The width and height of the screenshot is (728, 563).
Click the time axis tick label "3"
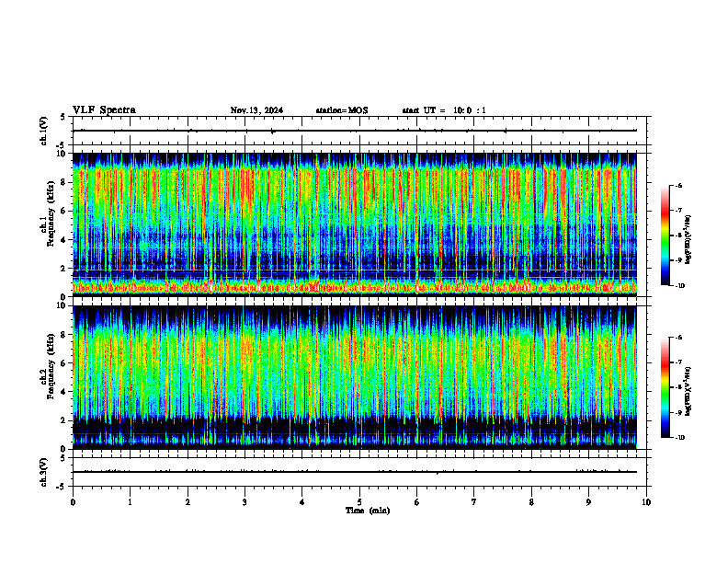pyautogui.click(x=245, y=502)
